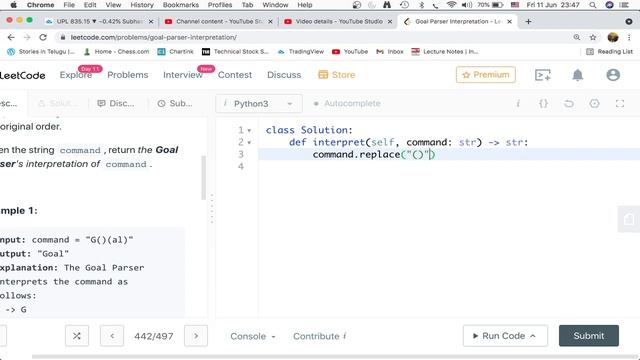Image resolution: width=640 pixels, height=360 pixels.
Task: Submit the solution
Action: pyautogui.click(x=589, y=336)
